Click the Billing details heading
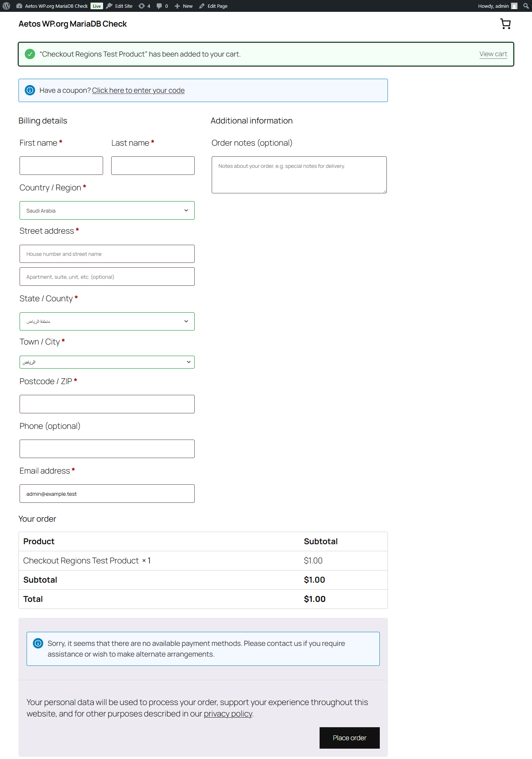 43,121
